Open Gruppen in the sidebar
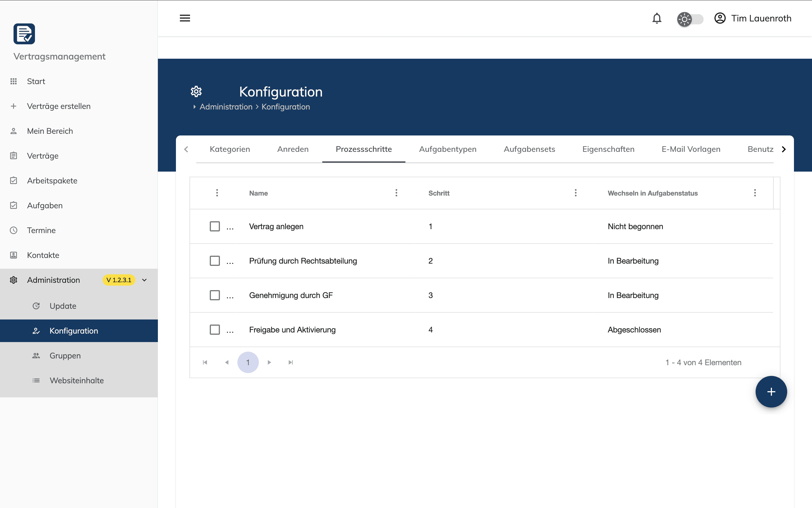The height and width of the screenshot is (508, 812). [79, 356]
